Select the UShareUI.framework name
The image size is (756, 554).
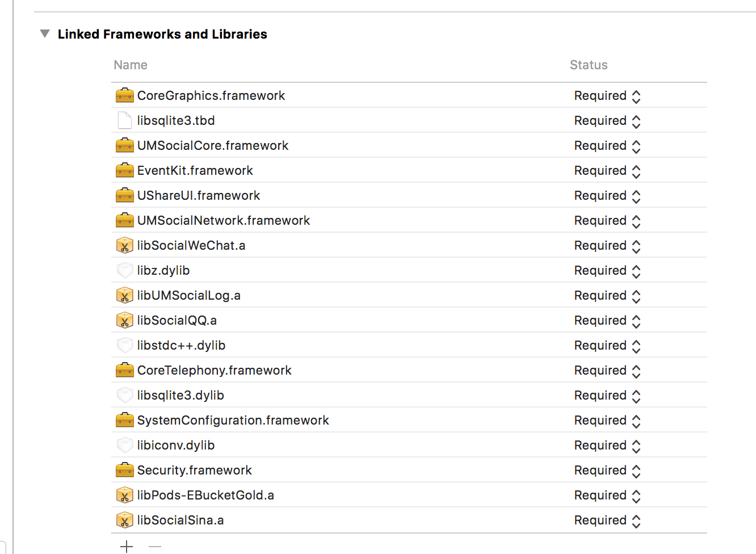199,195
